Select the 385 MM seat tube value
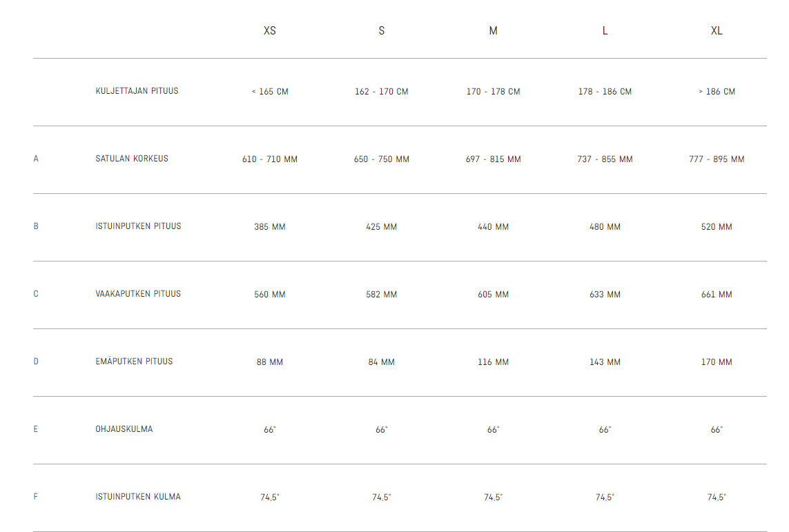 point(270,227)
